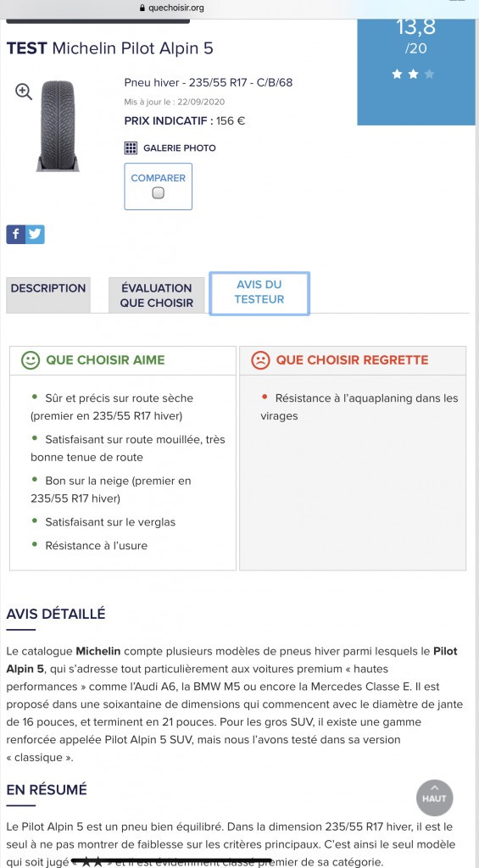Click the HAUT back-to-top button
Viewport: 479px width, 868px height.
click(x=435, y=798)
